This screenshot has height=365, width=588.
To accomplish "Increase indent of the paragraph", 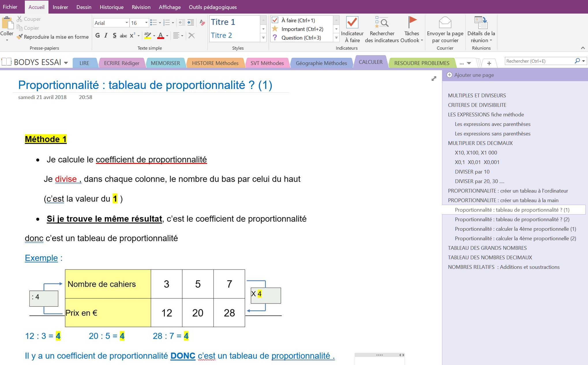I will (x=191, y=23).
